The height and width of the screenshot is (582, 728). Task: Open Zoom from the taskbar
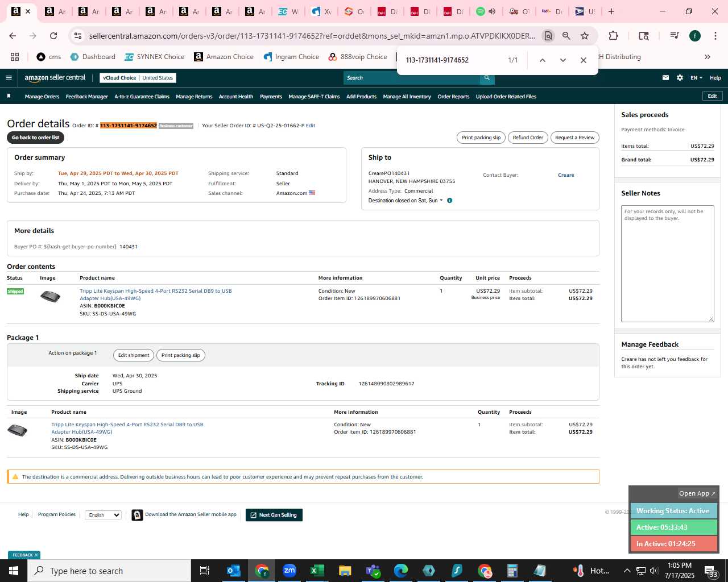[289, 571]
